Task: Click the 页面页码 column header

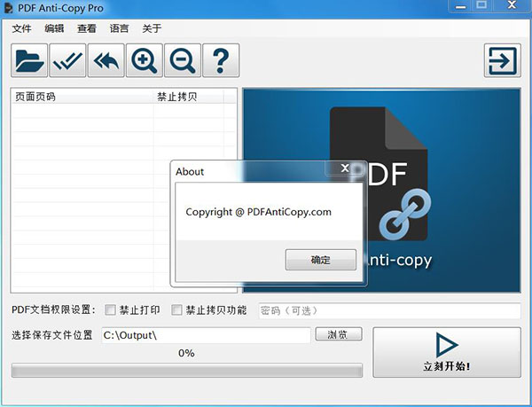Action: [82, 97]
